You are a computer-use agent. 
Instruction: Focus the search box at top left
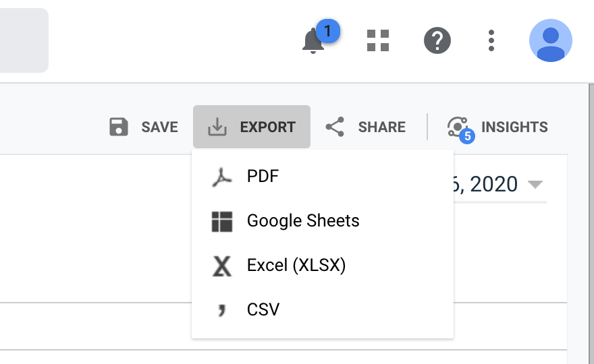[x=24, y=40]
